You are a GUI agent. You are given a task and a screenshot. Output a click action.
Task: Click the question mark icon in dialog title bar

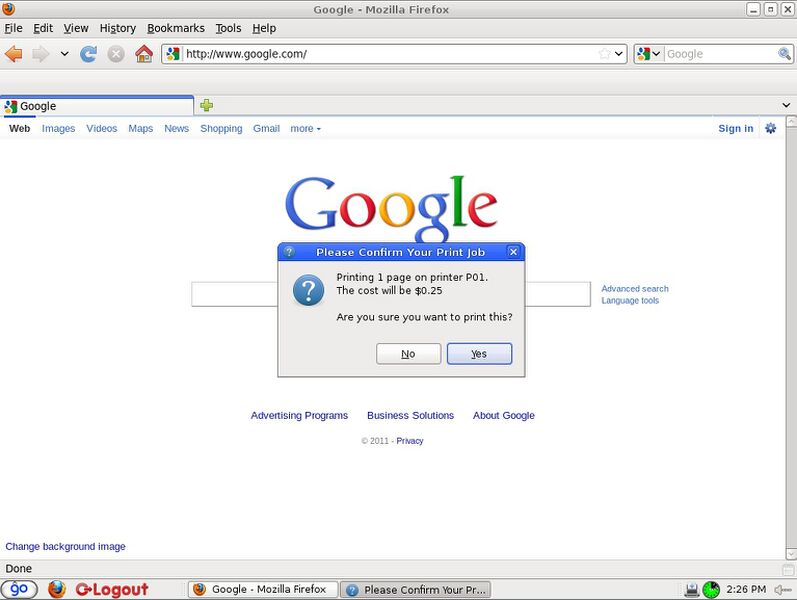coord(289,252)
